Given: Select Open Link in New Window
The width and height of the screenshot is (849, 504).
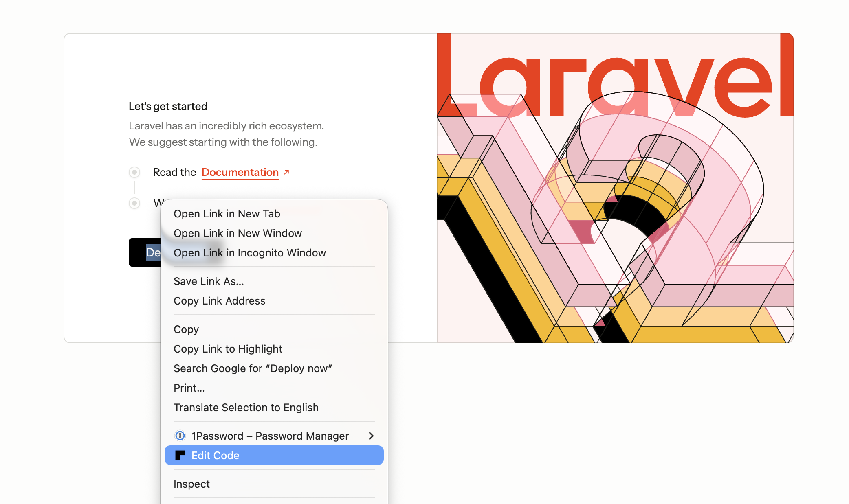Looking at the screenshot, I should (x=238, y=233).
